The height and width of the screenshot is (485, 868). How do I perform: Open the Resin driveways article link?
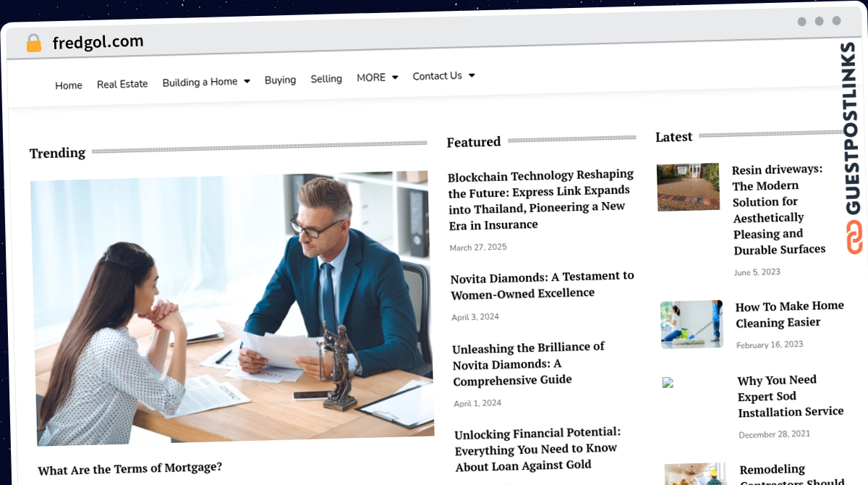pyautogui.click(x=779, y=209)
